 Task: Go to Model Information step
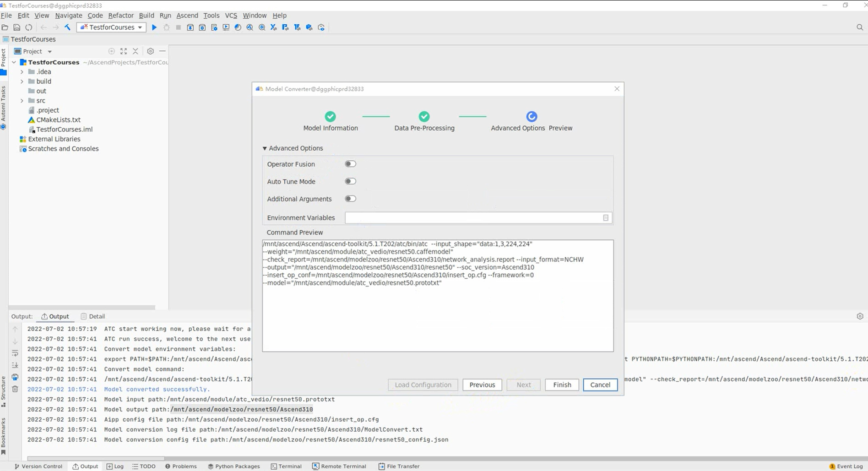(x=330, y=121)
